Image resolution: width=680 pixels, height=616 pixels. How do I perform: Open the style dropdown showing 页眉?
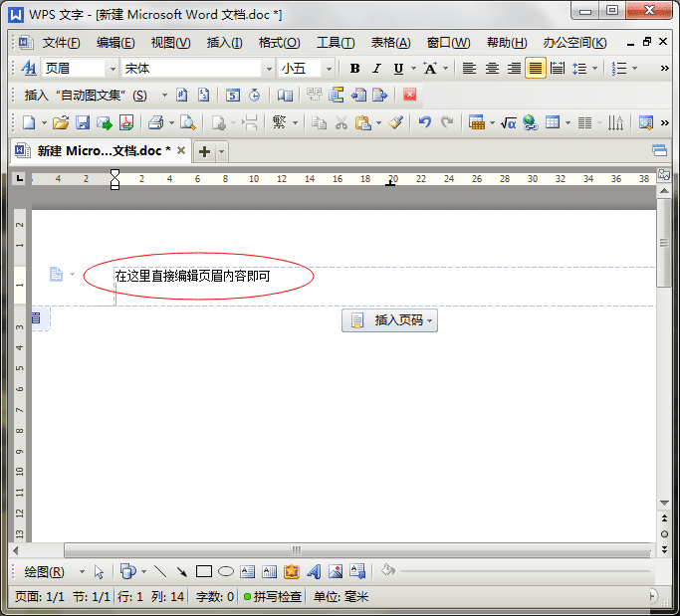click(113, 69)
